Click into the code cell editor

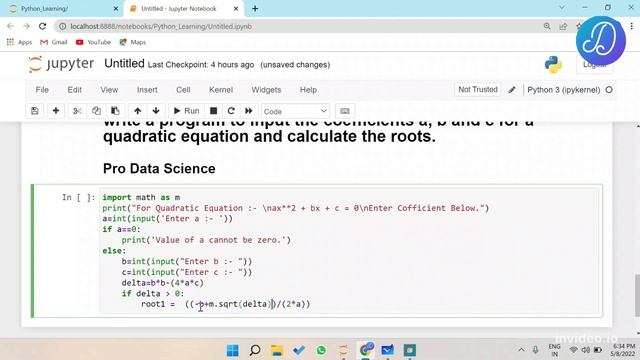coord(350,251)
